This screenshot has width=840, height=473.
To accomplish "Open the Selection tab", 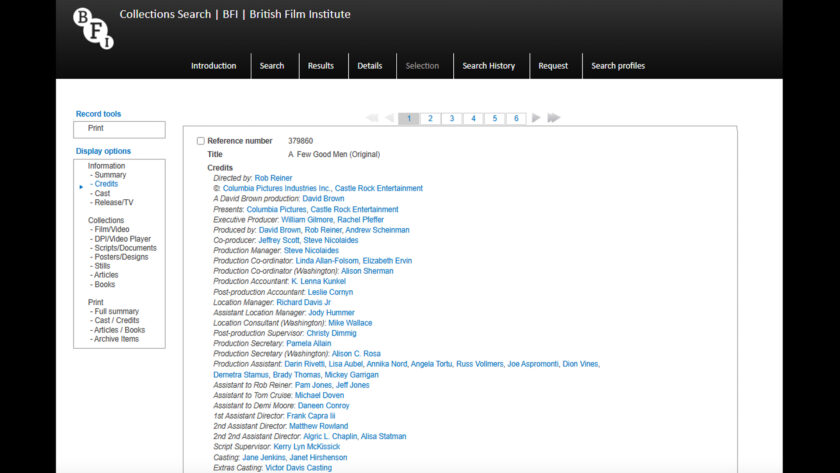I will click(422, 66).
